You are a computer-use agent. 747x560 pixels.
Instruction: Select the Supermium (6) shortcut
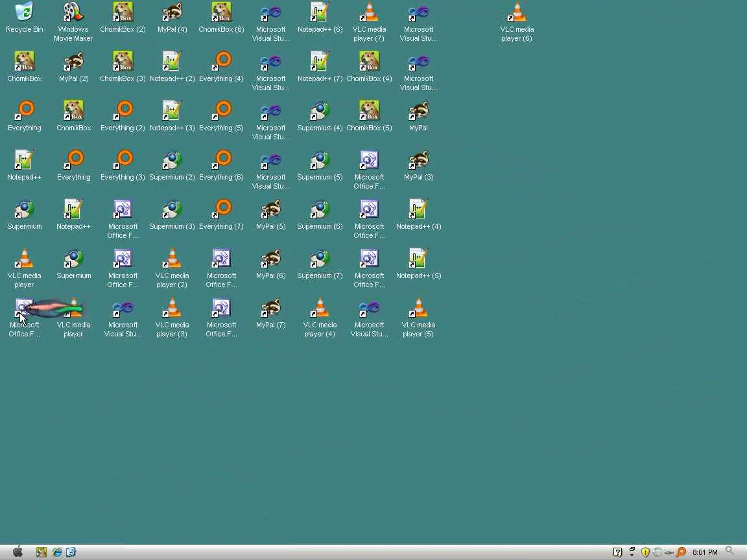pos(320,215)
